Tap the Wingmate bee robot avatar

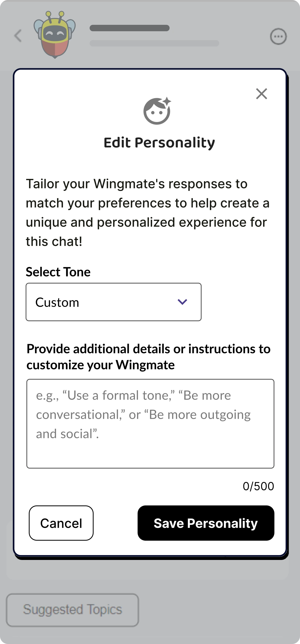55,35
